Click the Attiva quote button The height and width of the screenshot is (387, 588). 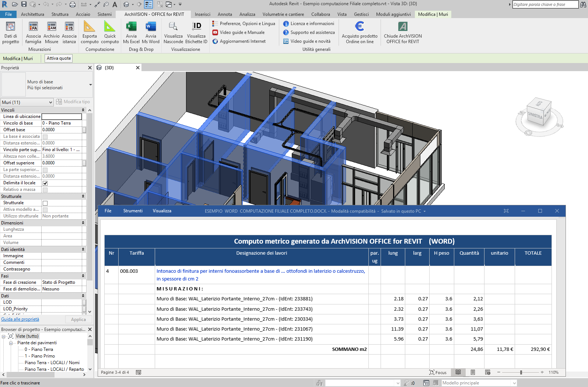pyautogui.click(x=59, y=58)
